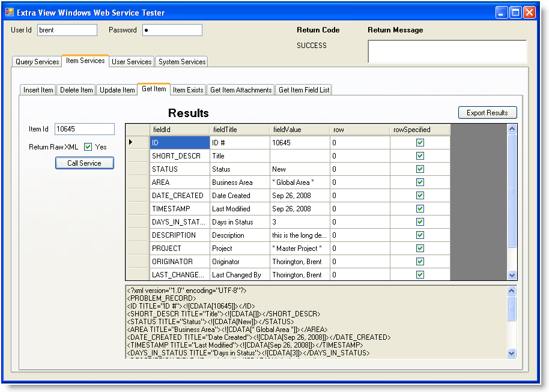Sort by the fieldValue column header
Screen dimensions: 549x392
300,130
